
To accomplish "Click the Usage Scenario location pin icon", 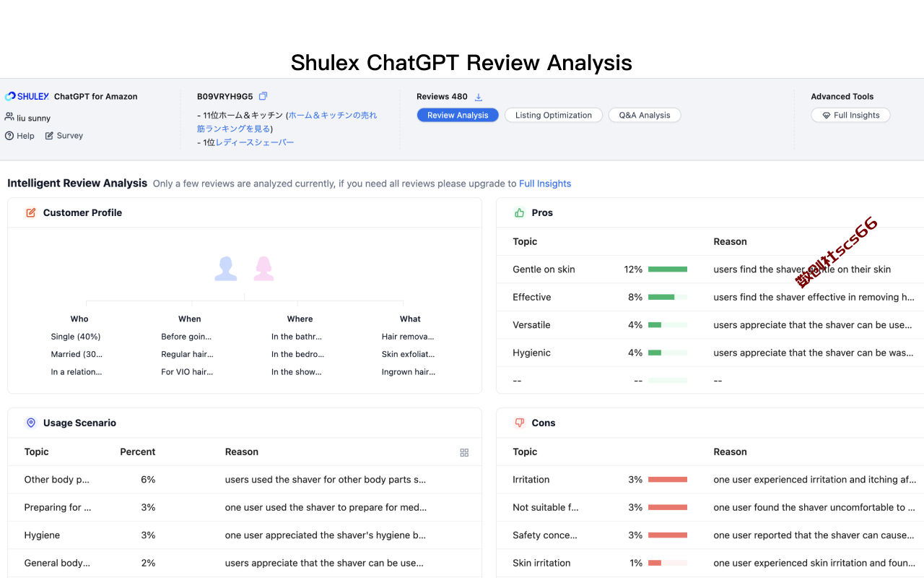I will (31, 423).
